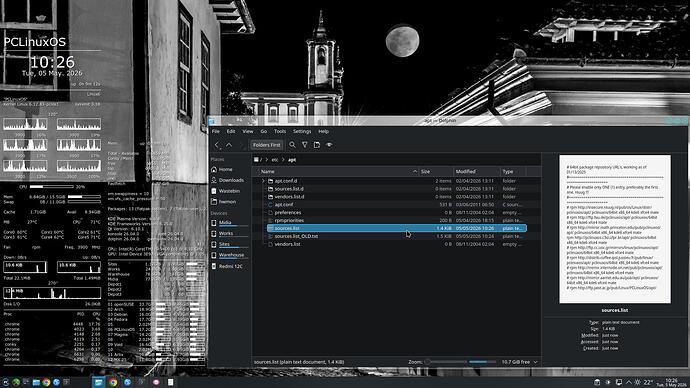Click the Dolphin window icon in titlebar
Image resolution: width=690 pixels, height=388 pixels.
coord(212,121)
